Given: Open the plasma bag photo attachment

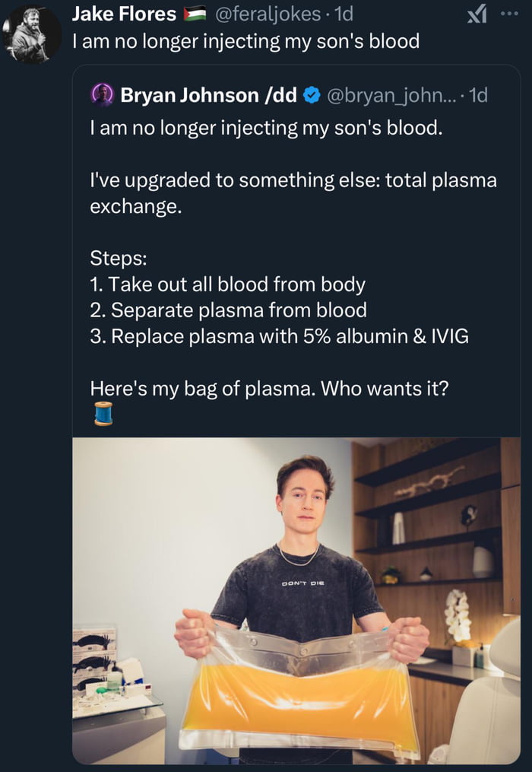Looking at the screenshot, I should 296,601.
